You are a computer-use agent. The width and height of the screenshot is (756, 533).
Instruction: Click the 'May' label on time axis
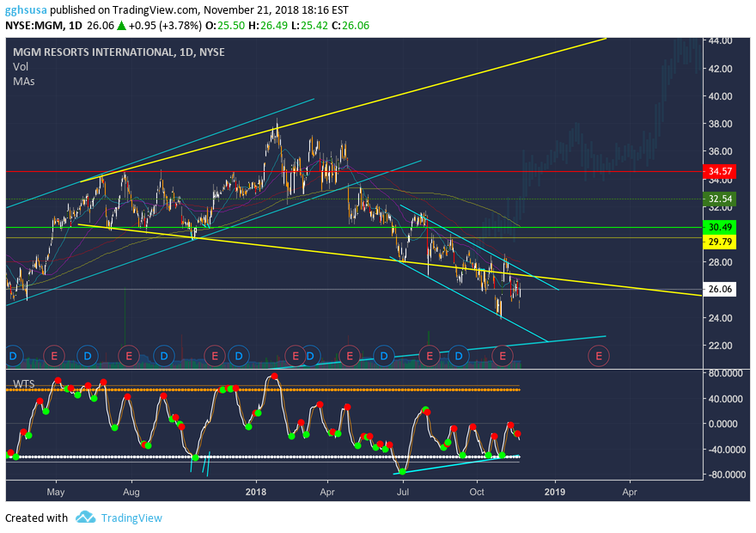click(x=56, y=492)
